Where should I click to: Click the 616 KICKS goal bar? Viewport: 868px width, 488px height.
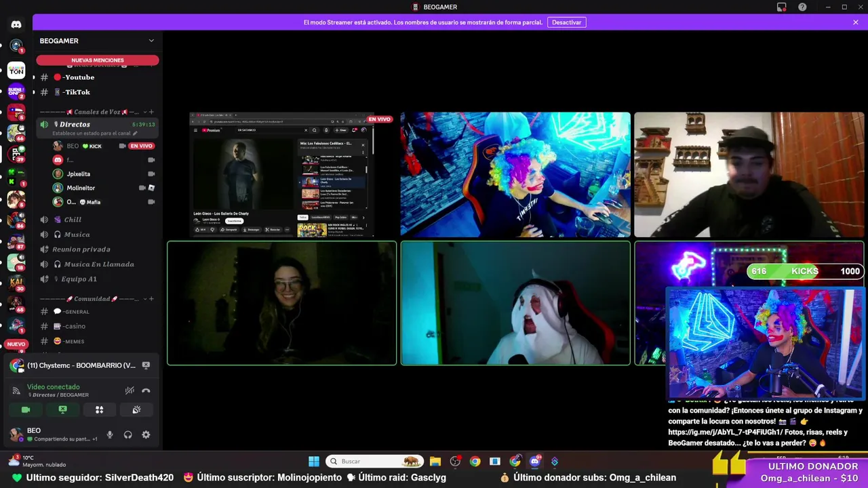(x=805, y=271)
